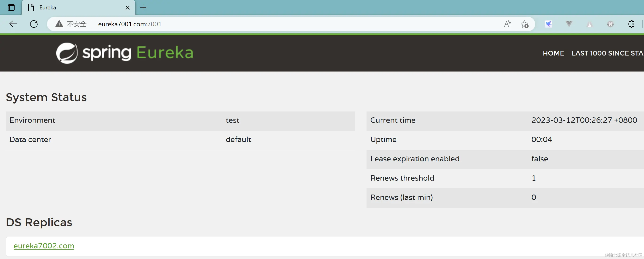Click the Read aloud icon
Screen dimensions: 644x259
(x=507, y=24)
